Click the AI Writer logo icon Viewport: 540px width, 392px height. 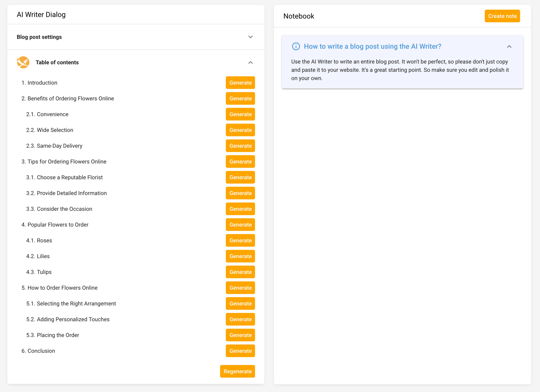[x=23, y=62]
